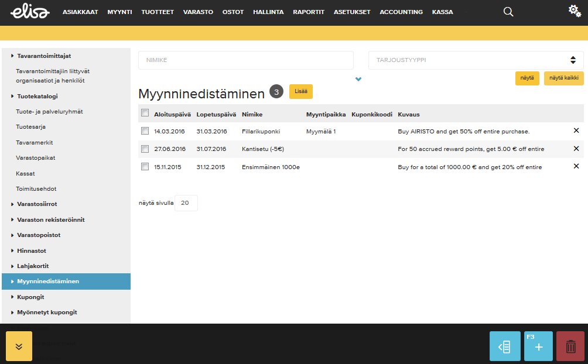The width and height of the screenshot is (588, 364).
Task: Open the Kantisetu (-5€) promotion
Action: coord(263,149)
